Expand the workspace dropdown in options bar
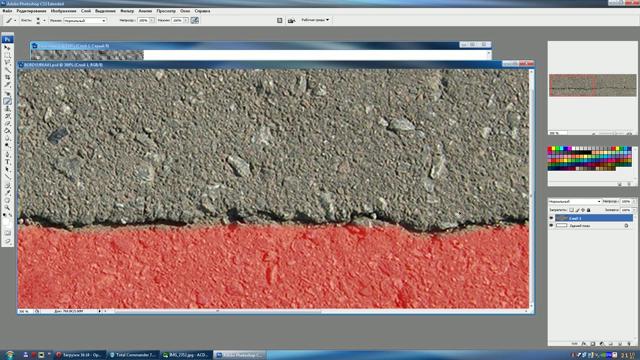 pyautogui.click(x=315, y=20)
